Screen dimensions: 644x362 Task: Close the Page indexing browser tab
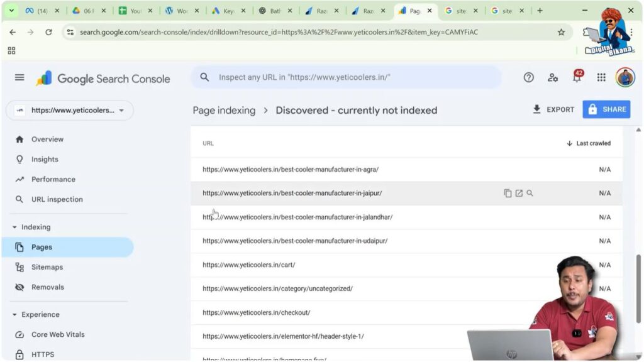(430, 11)
